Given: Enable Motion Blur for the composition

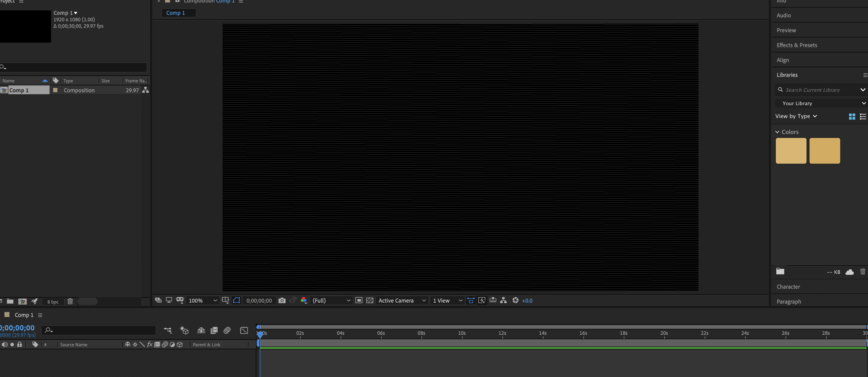Looking at the screenshot, I should 227,330.
